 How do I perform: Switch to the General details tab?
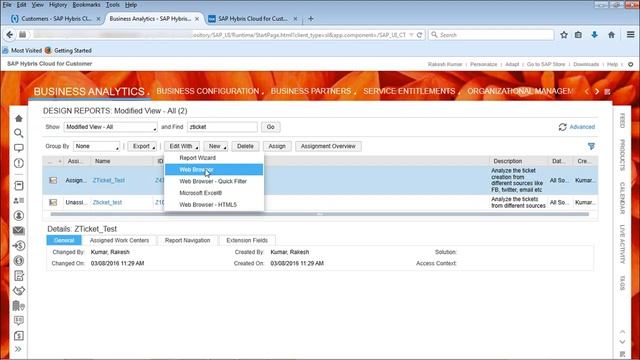(64, 240)
